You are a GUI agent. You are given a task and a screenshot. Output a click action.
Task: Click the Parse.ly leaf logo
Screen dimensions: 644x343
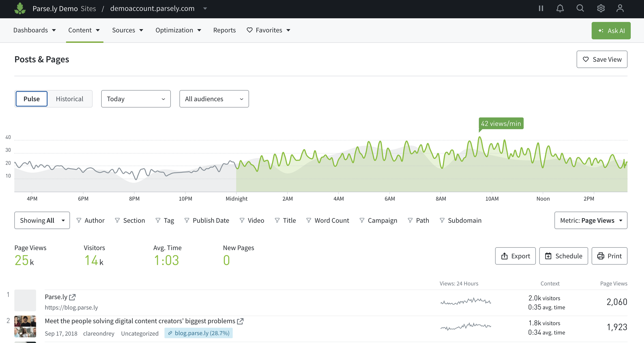[20, 9]
